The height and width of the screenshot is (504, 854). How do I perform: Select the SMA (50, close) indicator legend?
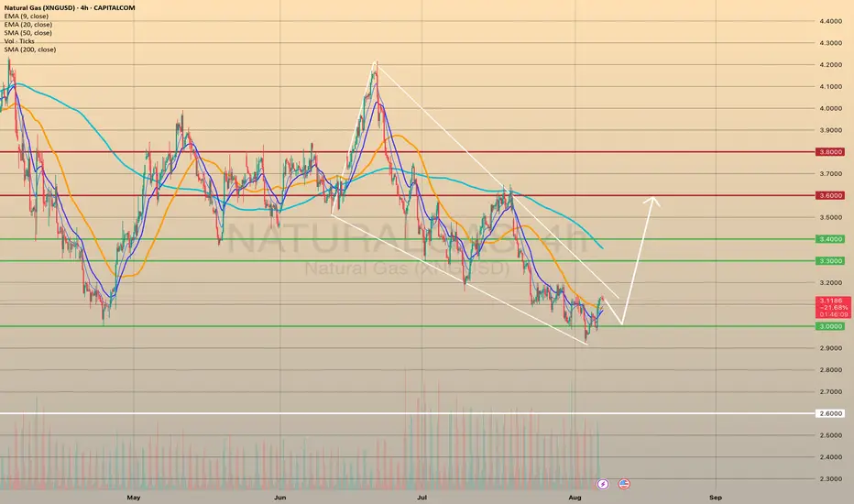click(28, 33)
